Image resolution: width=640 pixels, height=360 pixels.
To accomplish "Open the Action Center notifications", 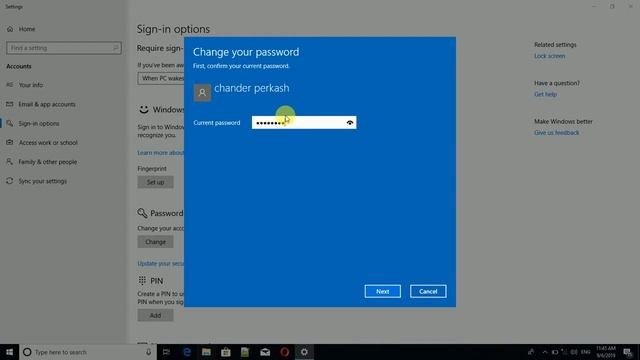I will (628, 352).
